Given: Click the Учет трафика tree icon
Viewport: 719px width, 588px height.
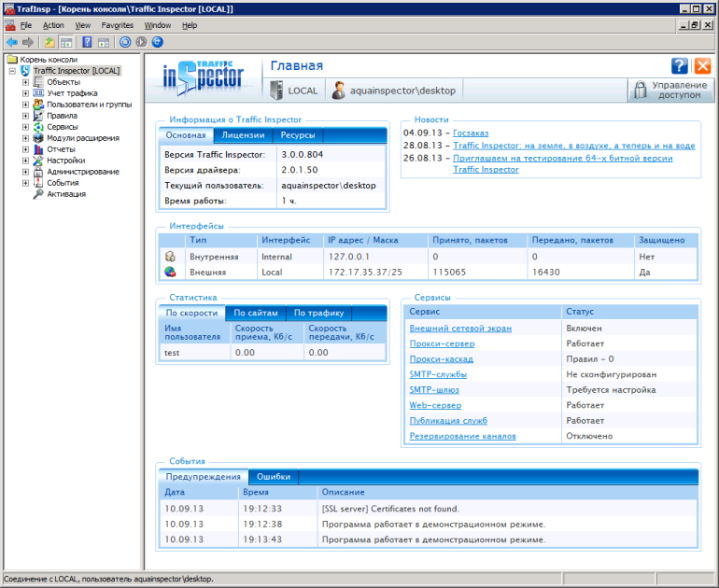Looking at the screenshot, I should click(38, 93).
